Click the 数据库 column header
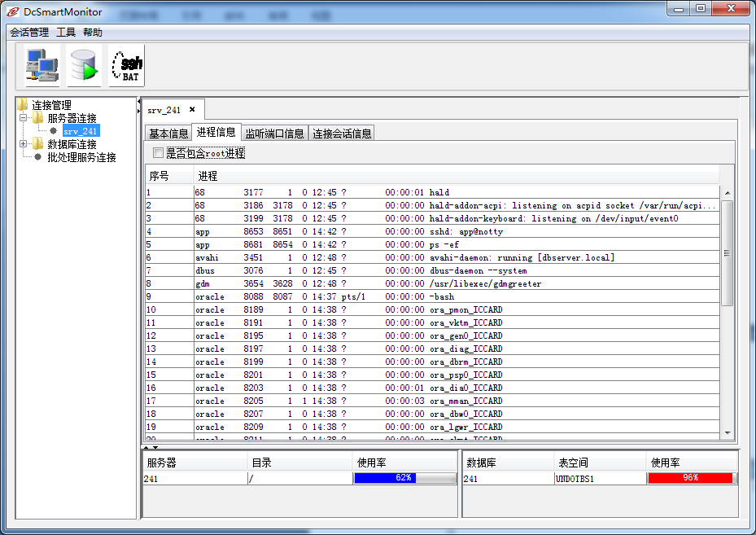 click(x=508, y=463)
